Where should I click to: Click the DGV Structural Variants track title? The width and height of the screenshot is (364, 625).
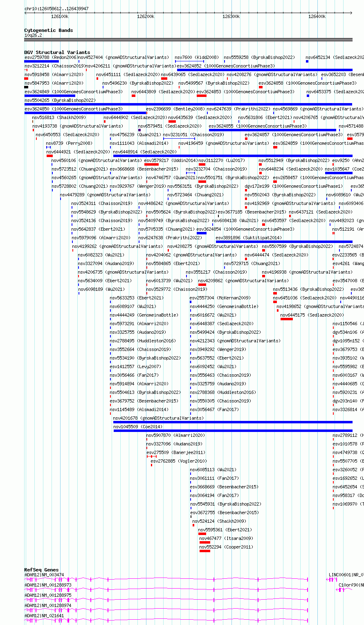coord(57,52)
